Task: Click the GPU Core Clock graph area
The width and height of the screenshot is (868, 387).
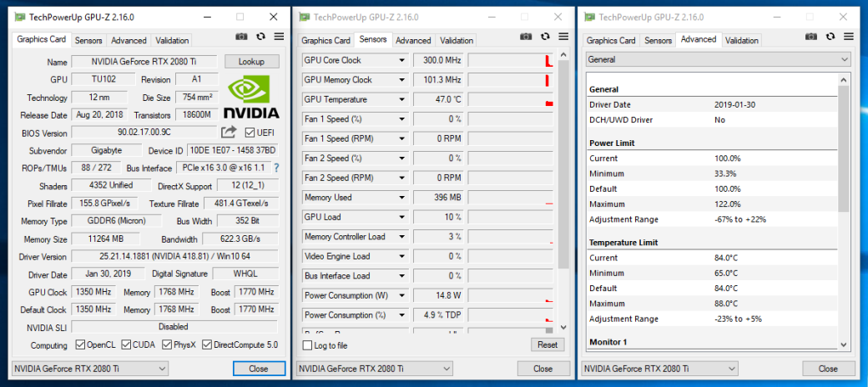Action: 511,60
